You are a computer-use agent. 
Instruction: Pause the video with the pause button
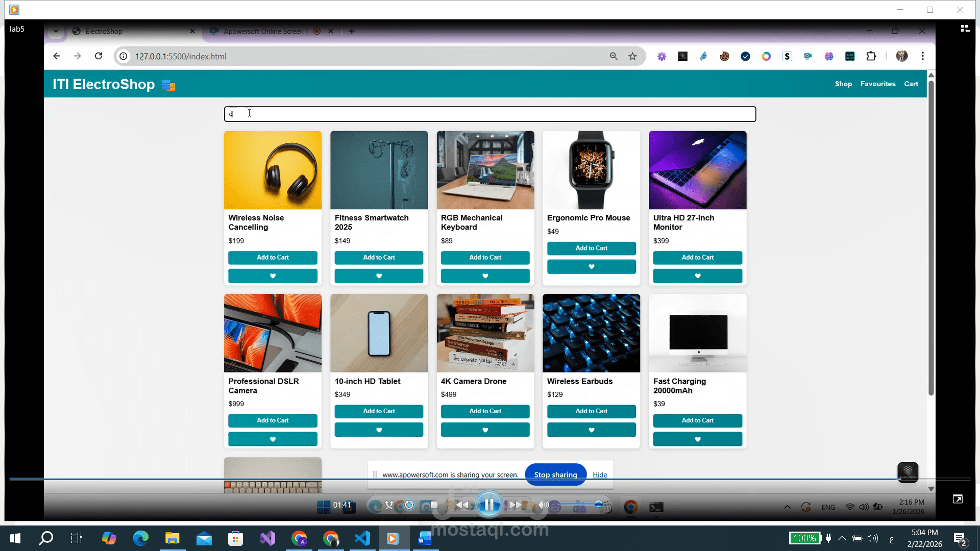click(488, 505)
